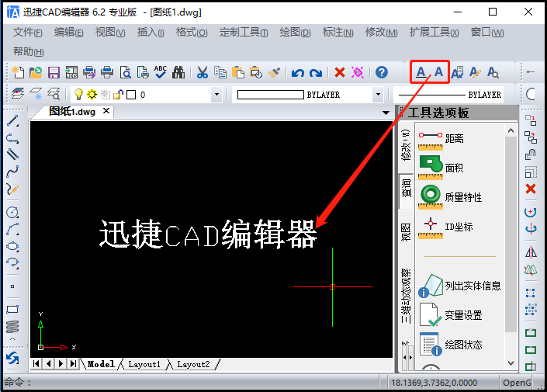Viewport: 547px width, 392px height.
Task: Click the scissors Cut icon
Action: pyautogui.click(x=203, y=72)
